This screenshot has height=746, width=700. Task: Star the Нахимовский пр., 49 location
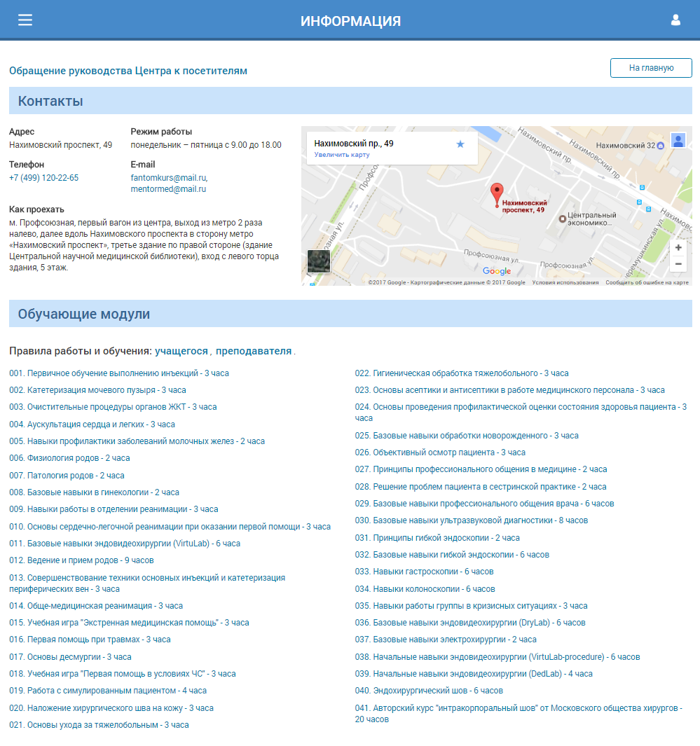(460, 144)
